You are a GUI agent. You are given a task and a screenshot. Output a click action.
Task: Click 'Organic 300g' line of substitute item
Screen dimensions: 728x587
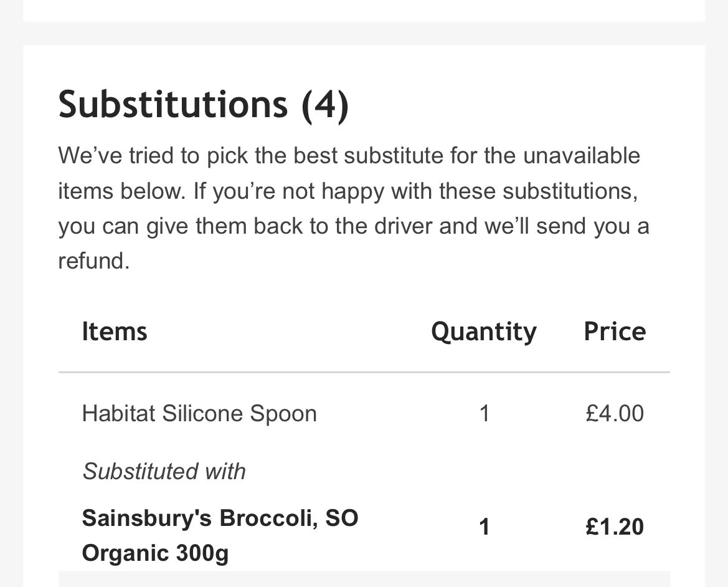coord(155,553)
